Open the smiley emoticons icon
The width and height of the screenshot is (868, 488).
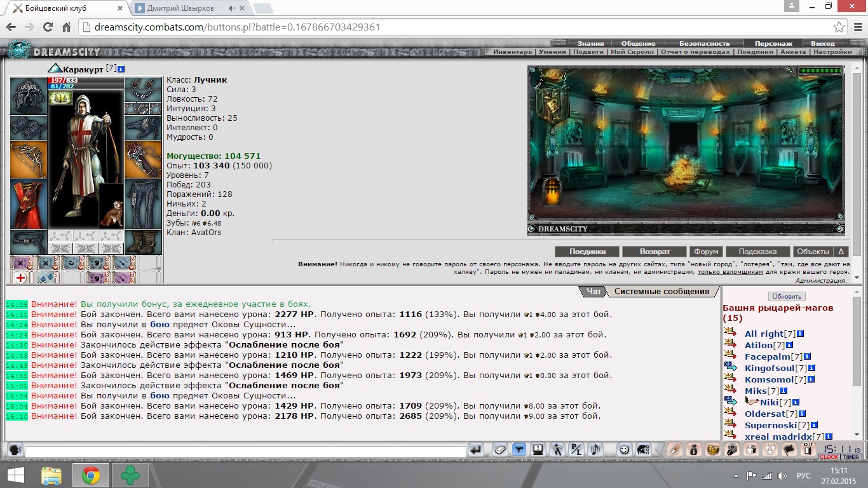(x=624, y=450)
